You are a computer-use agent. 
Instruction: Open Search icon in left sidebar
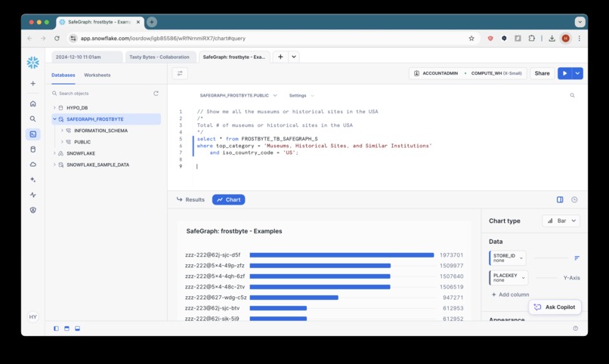[33, 119]
